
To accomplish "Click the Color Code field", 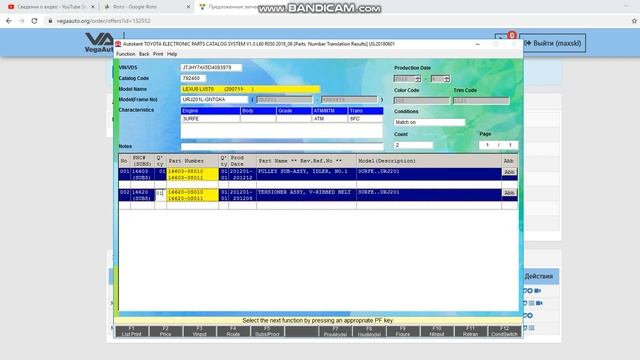I will click(x=422, y=100).
